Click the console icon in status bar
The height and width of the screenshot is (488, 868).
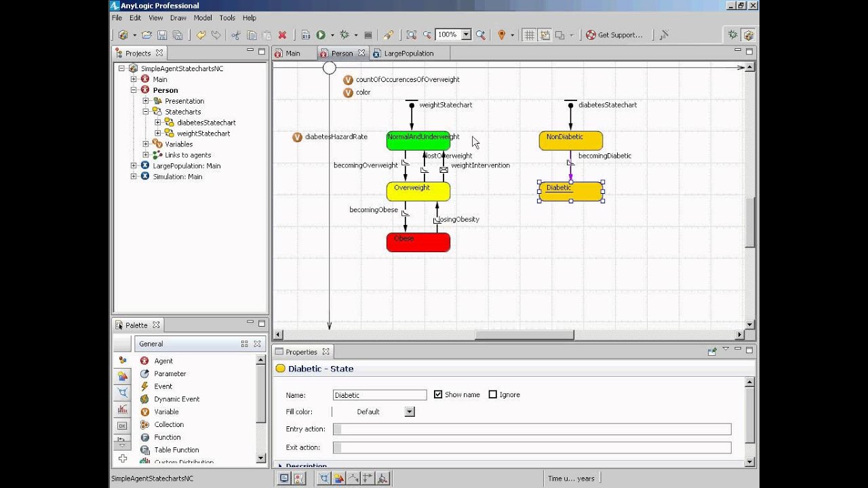coord(284,478)
